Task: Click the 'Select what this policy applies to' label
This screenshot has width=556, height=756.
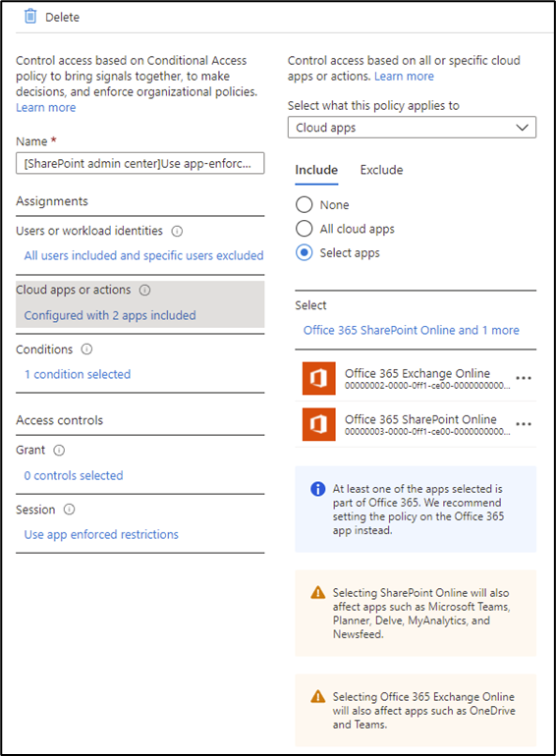Action: 373,106
